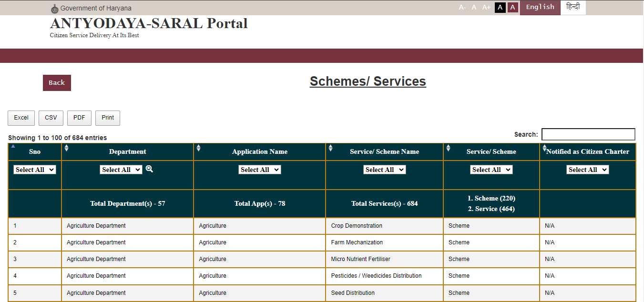The image size is (644, 302).
Task: Click Crop Demonstration scheme cell
Action: 385,226
